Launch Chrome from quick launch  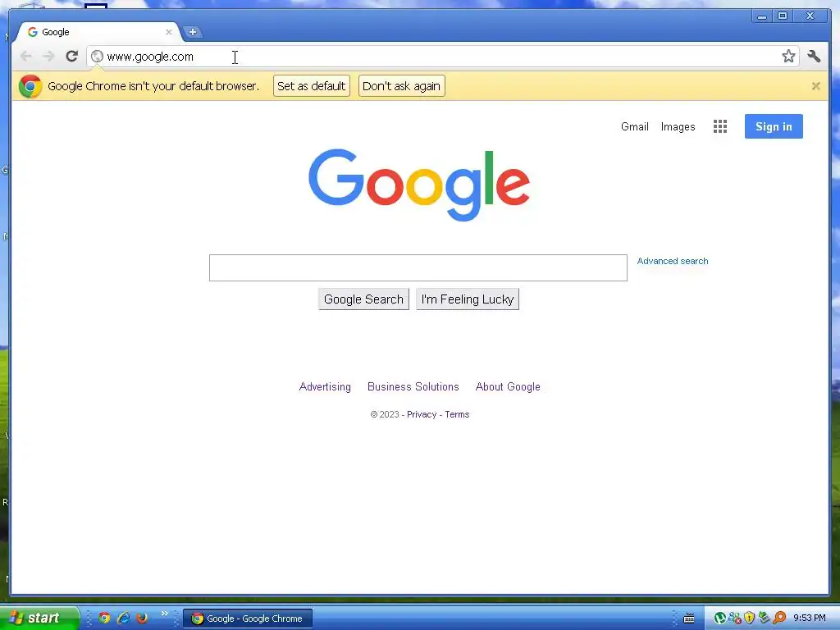(x=104, y=618)
